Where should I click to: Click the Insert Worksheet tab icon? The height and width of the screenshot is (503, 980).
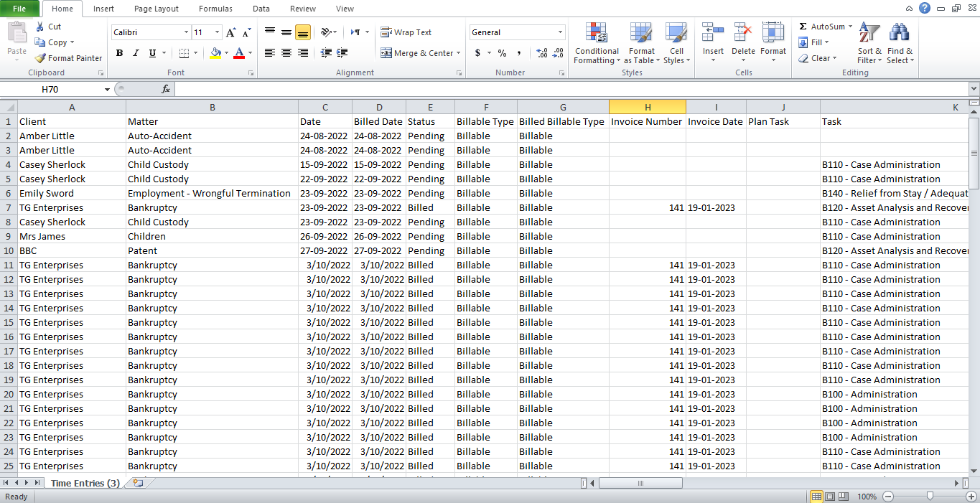pos(138,483)
